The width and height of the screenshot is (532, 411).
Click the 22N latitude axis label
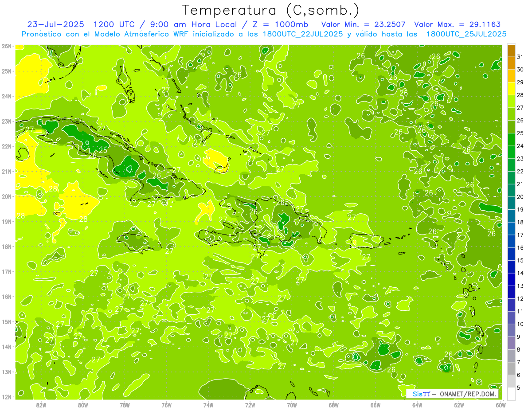point(6,146)
